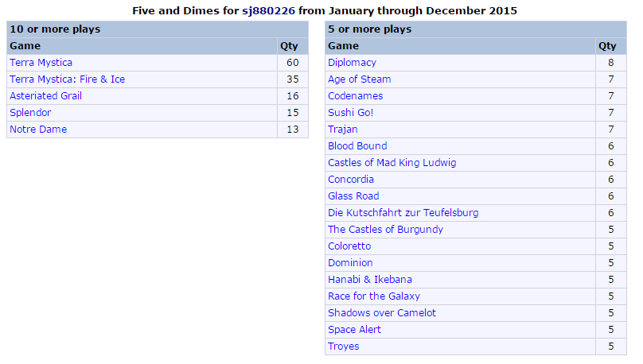Screen dimensions: 643x364
Task: Open the Asteriated Grail game page
Action: [x=46, y=96]
